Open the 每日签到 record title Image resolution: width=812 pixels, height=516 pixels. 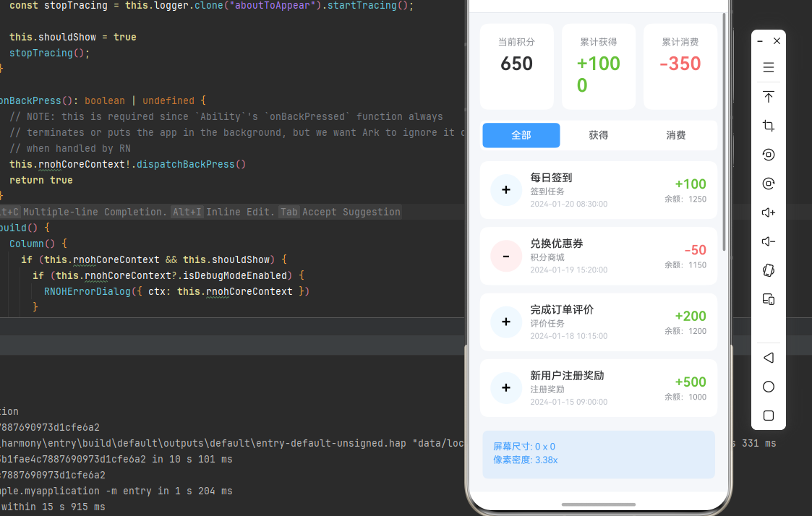(551, 178)
